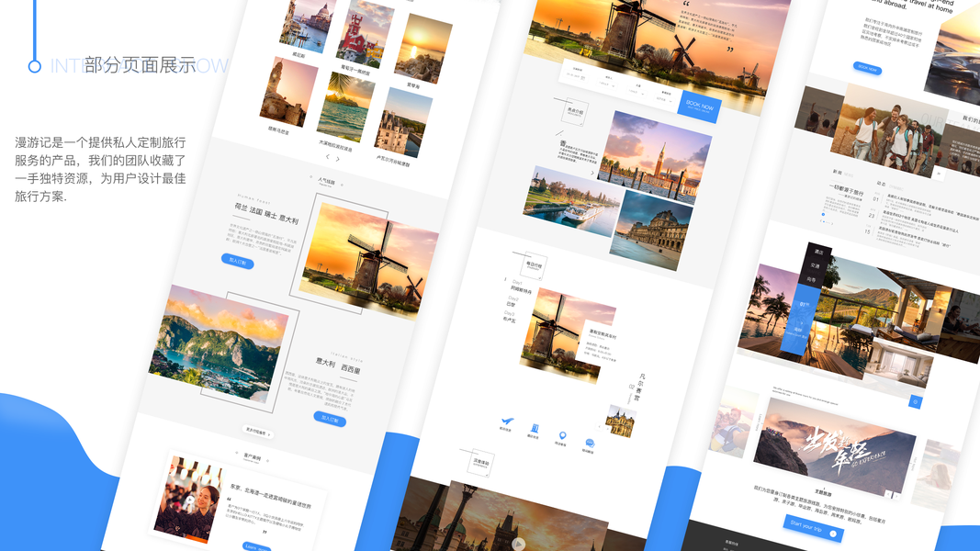The height and width of the screenshot is (551, 980).
Task: Click the 更多行程推荐 pill link
Action: (x=258, y=432)
